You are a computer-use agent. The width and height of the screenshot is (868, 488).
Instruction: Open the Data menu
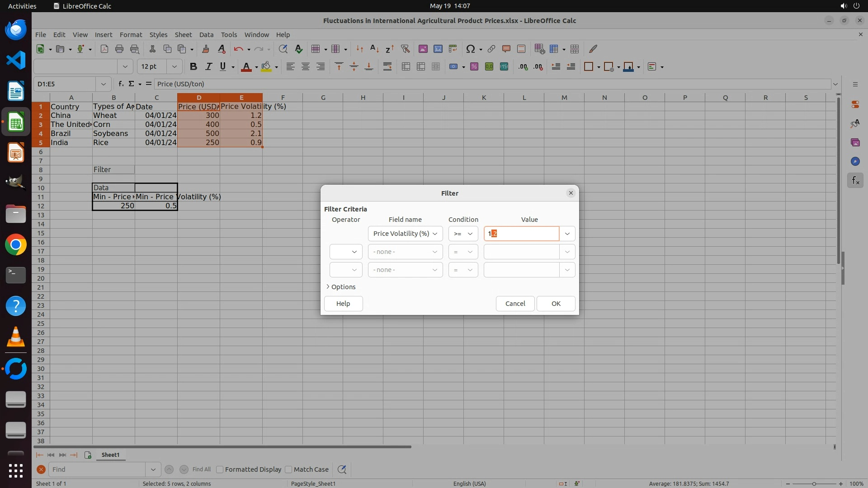pyautogui.click(x=206, y=35)
